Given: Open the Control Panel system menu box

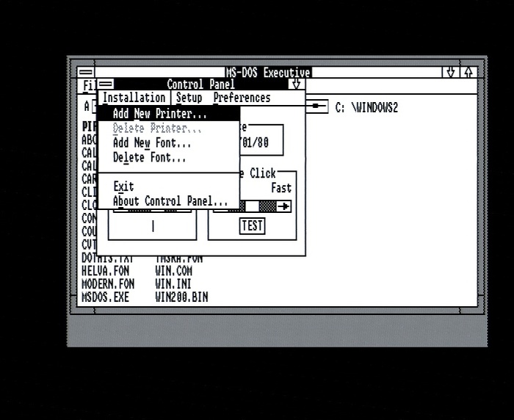Looking at the screenshot, I should (106, 84).
